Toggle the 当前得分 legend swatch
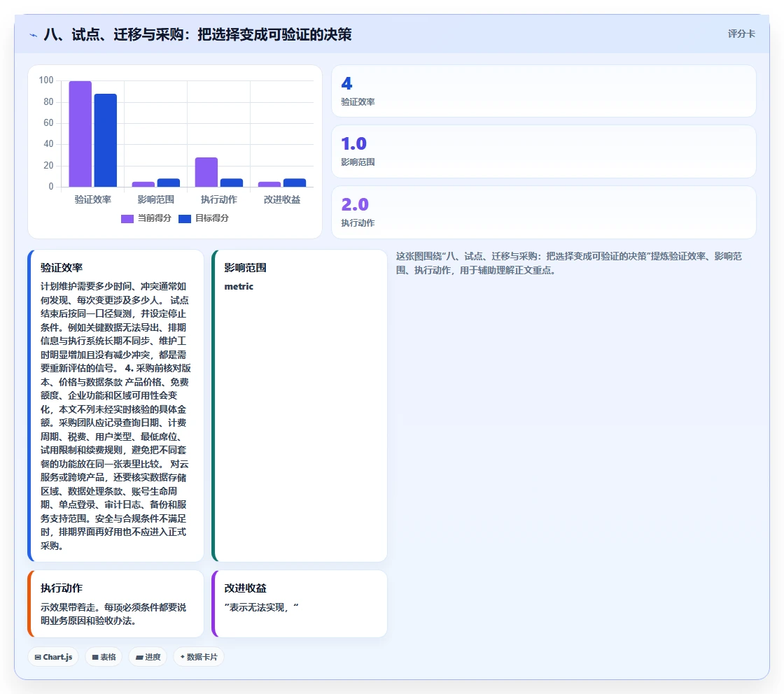Screen dimensions: 784x694 click(x=127, y=218)
